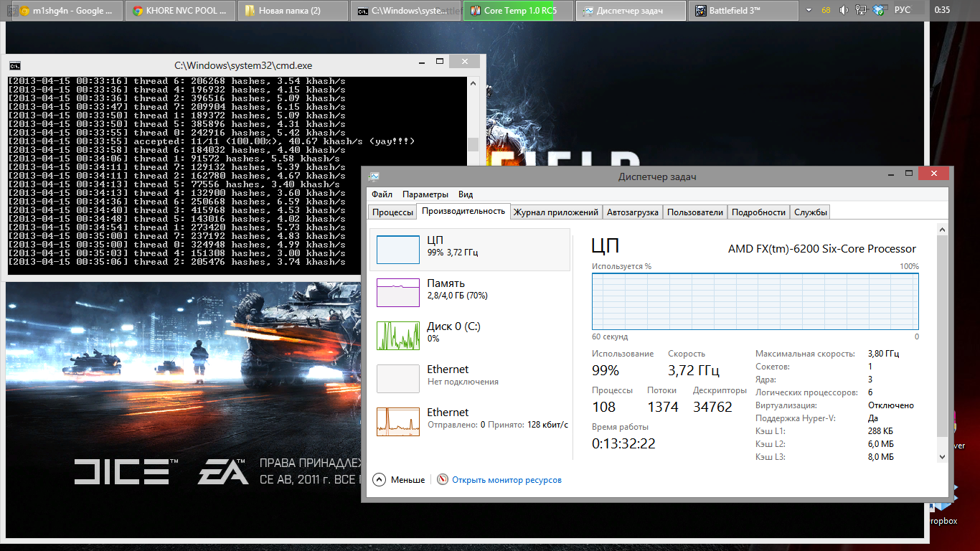Expand the hidden tray icons arrow
Viewport: 980px width, 551px height.
click(x=809, y=10)
